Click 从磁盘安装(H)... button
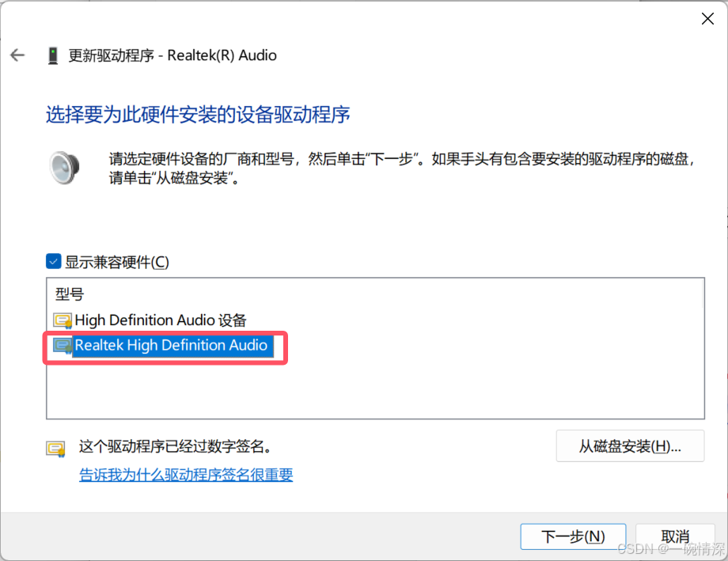 (630, 446)
